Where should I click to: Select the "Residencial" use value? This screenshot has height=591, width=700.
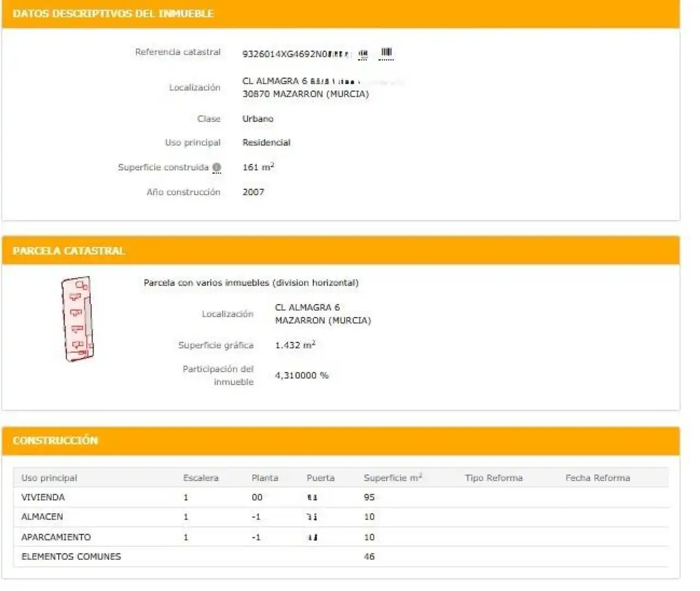pyautogui.click(x=266, y=142)
